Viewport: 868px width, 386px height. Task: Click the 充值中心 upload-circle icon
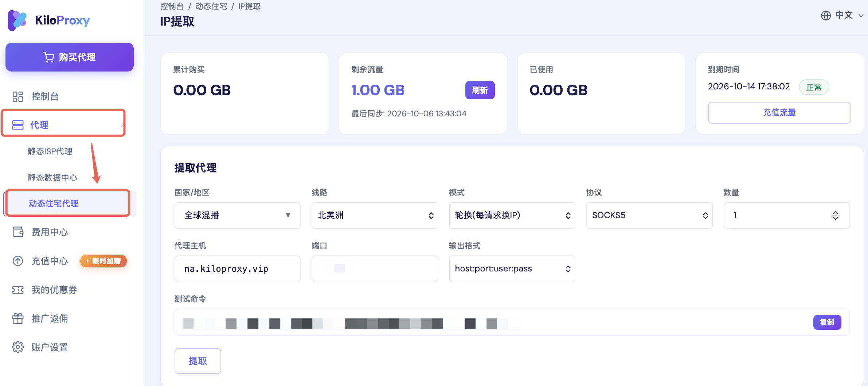pos(18,261)
